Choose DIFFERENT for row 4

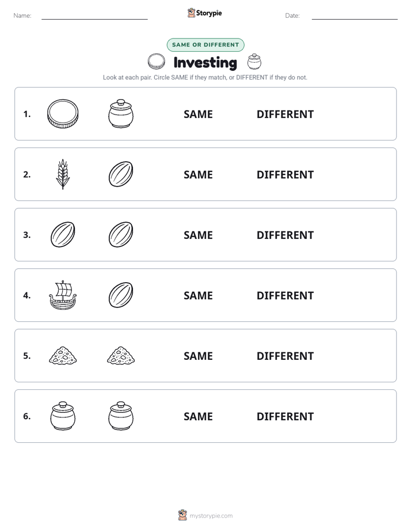285,295
